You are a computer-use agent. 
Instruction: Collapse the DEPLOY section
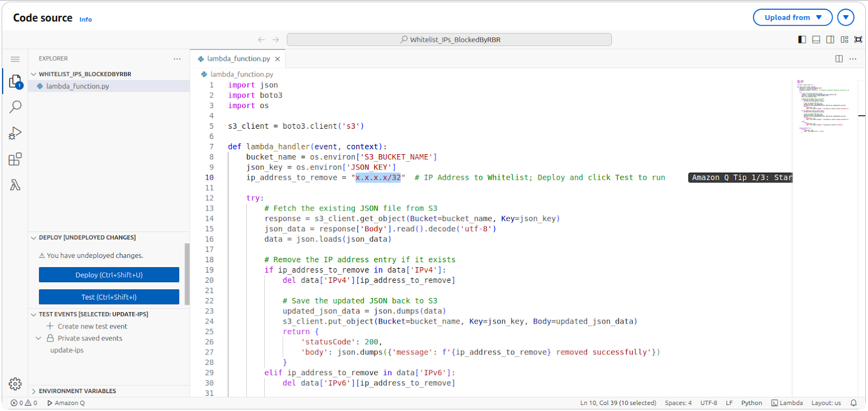(34, 237)
